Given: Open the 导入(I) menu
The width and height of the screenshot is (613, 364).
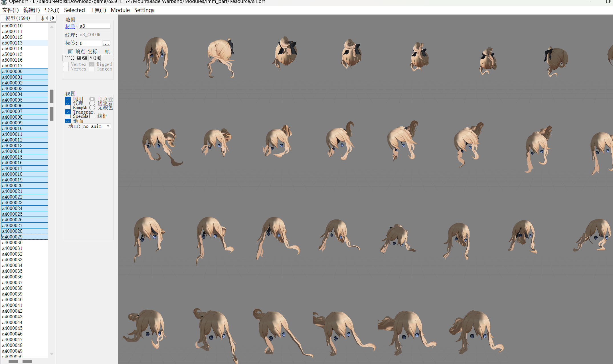Looking at the screenshot, I should tap(52, 10).
